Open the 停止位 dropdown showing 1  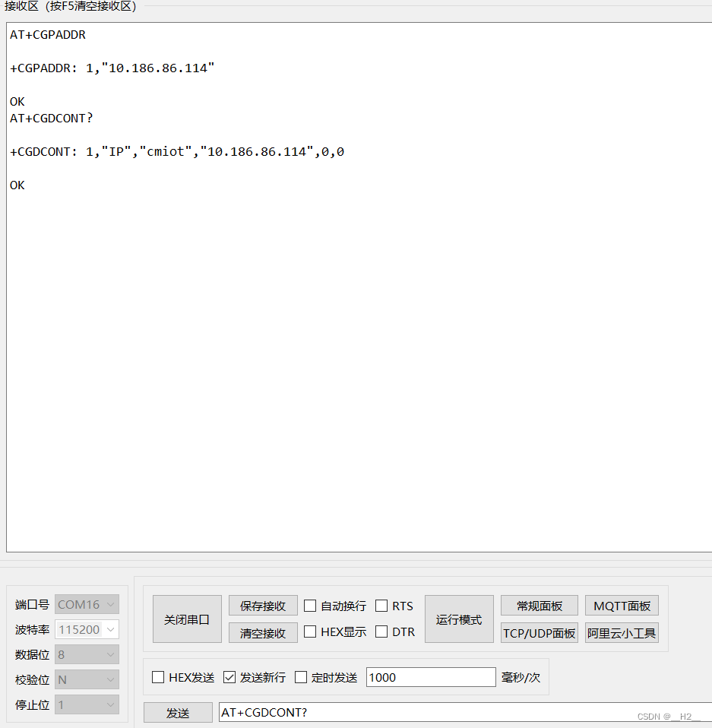point(87,704)
